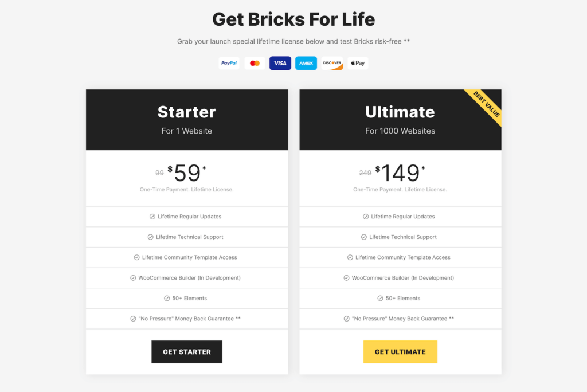Click the Starter Lifetime Regular Updates checkmark
Image resolution: width=587 pixels, height=392 pixels.
(152, 217)
